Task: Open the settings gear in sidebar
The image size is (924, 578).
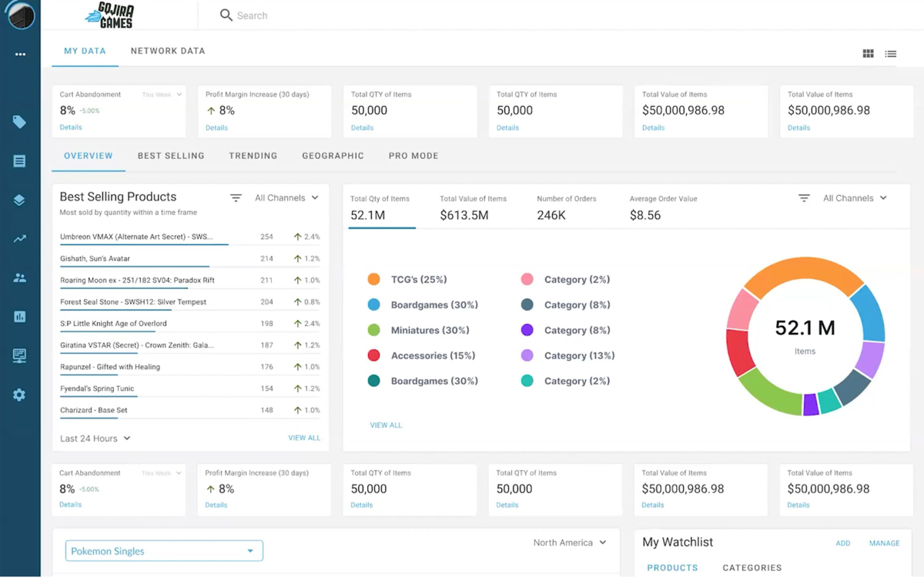Action: tap(19, 395)
